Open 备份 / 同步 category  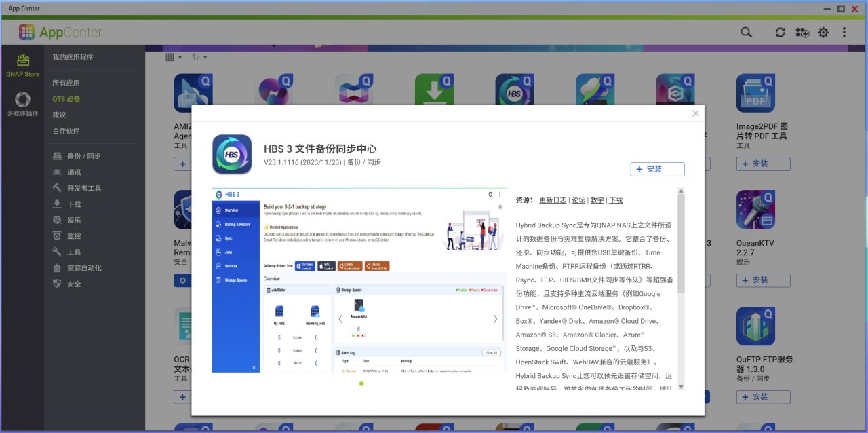(77, 156)
